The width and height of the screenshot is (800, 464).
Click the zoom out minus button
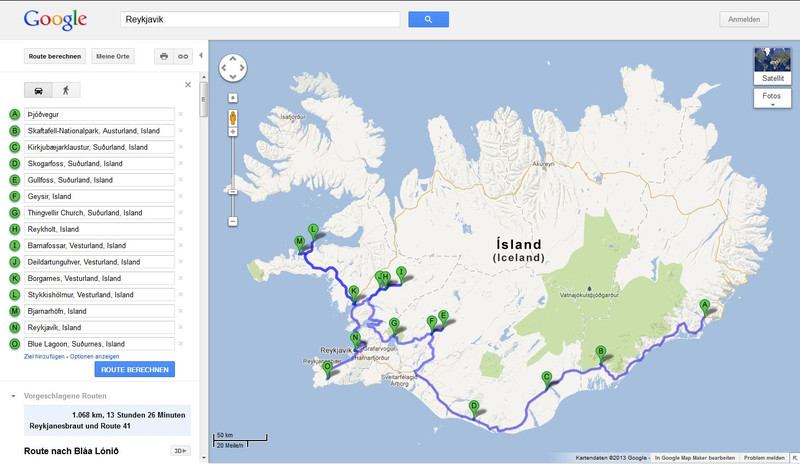(x=233, y=221)
